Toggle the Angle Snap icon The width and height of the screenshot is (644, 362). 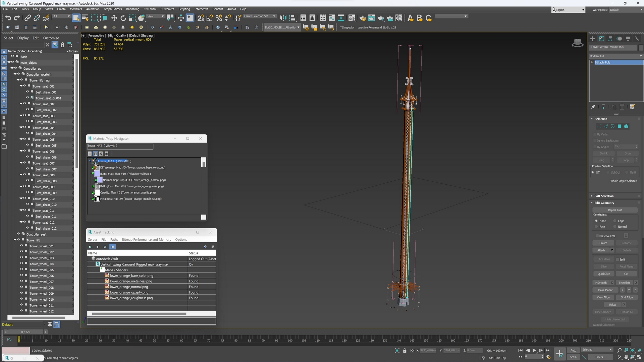(x=210, y=18)
